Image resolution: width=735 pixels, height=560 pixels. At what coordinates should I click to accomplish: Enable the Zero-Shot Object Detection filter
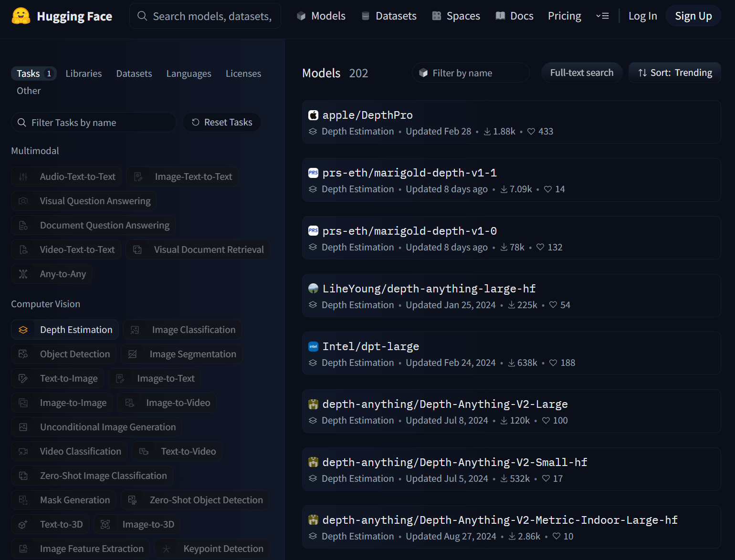click(x=195, y=500)
